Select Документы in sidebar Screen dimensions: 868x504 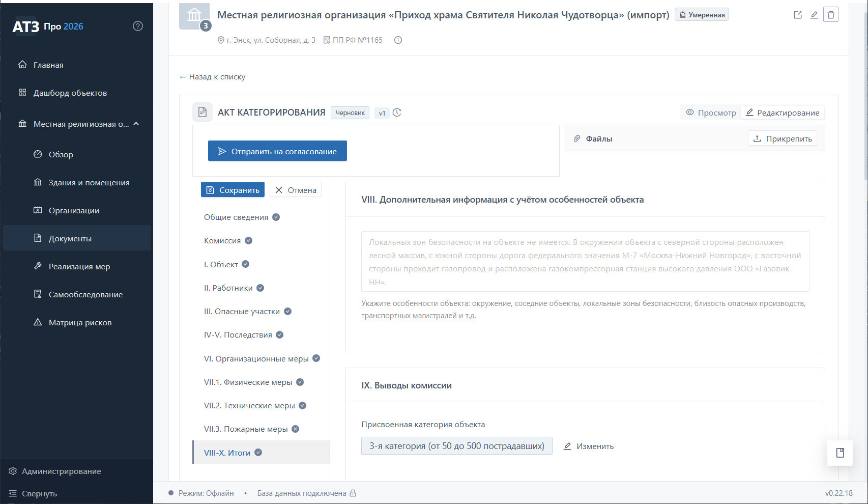coord(77,238)
